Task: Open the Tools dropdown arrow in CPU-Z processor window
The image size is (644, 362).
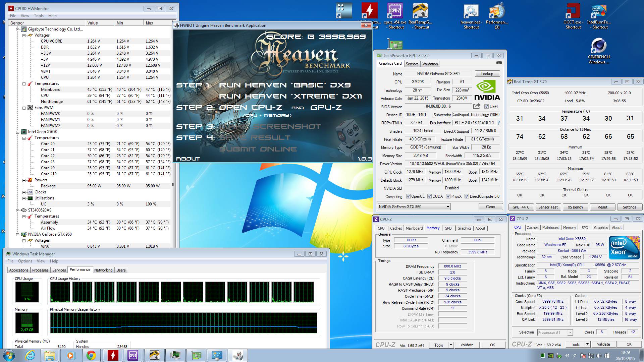Action: [587, 344]
